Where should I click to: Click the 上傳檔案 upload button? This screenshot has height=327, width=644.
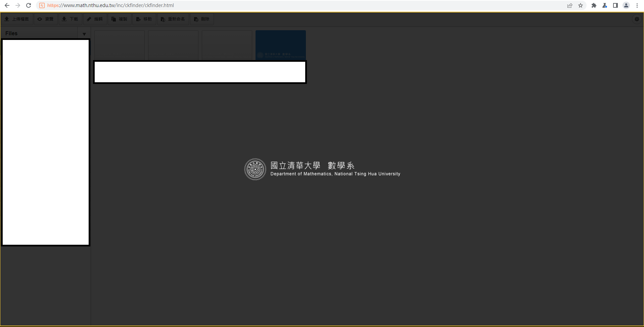click(x=17, y=19)
